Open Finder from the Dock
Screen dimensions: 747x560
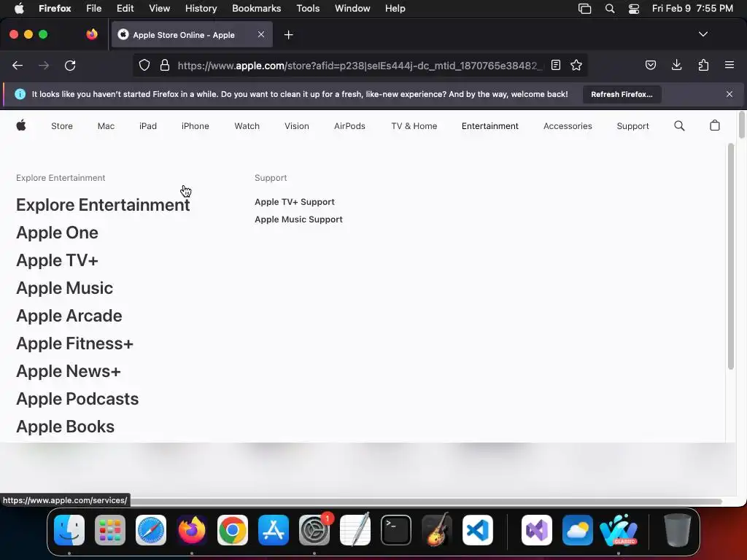[x=69, y=530]
